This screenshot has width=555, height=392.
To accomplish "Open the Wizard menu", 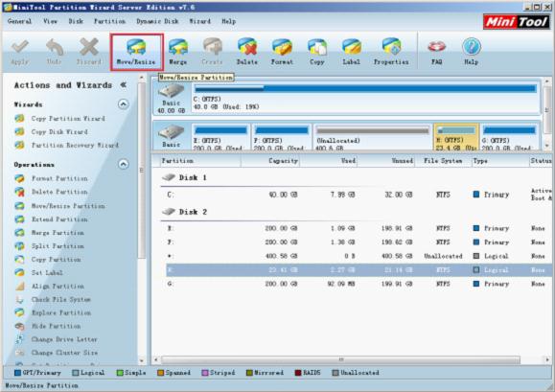I will [x=199, y=21].
